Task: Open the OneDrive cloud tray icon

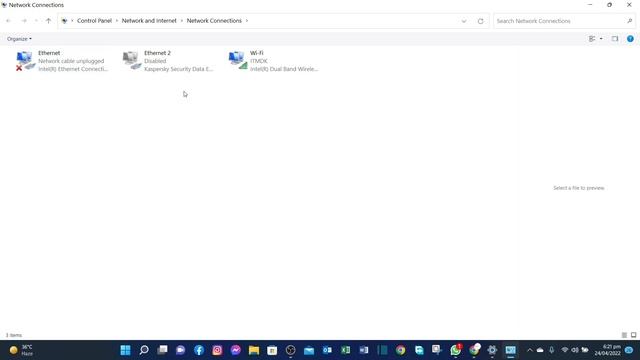Action: pos(540,350)
